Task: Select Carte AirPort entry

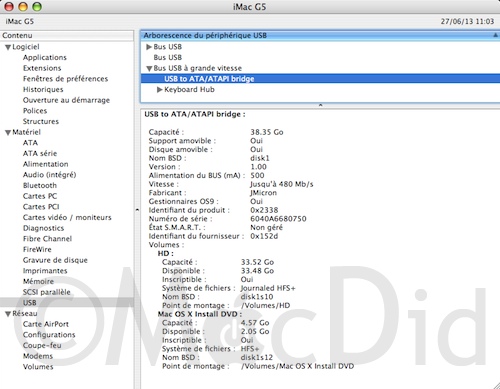Action: pos(46,324)
